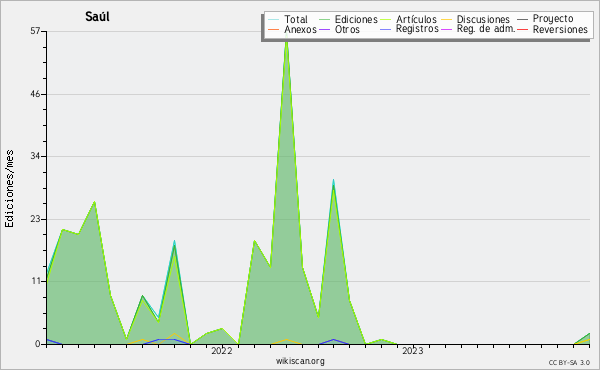Select the Reg. de adm. legend label

(x=486, y=29)
